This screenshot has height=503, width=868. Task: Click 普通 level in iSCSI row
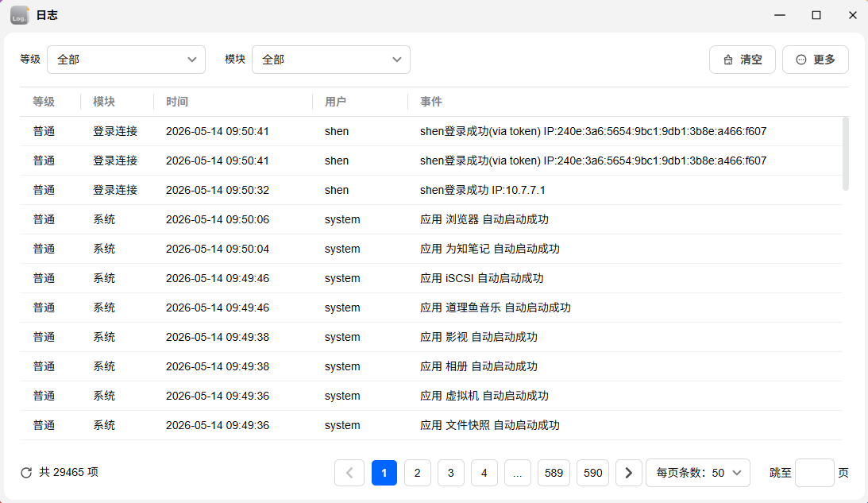click(x=44, y=278)
